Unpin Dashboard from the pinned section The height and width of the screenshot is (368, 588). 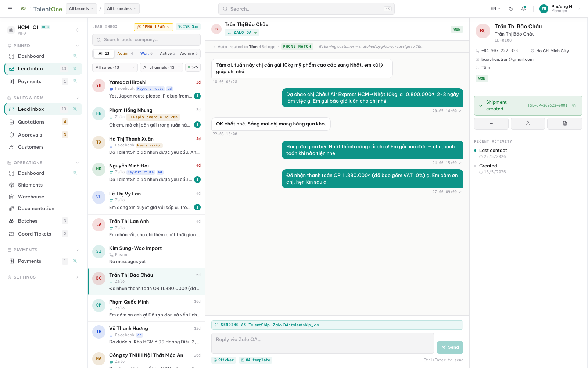75,56
